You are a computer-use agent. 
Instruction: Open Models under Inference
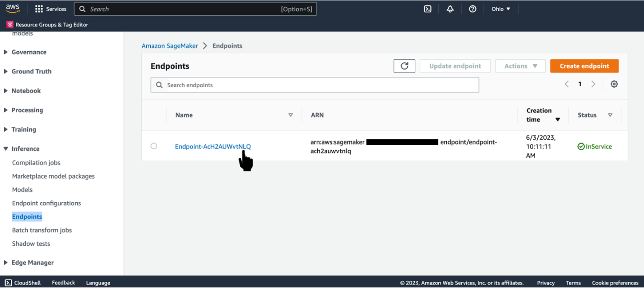[23, 190]
